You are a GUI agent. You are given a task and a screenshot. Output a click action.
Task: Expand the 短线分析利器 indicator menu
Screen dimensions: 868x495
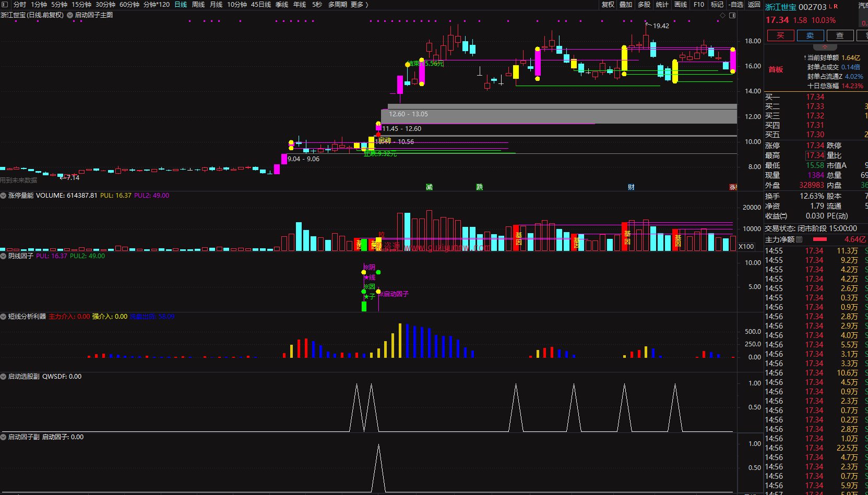coord(4,317)
